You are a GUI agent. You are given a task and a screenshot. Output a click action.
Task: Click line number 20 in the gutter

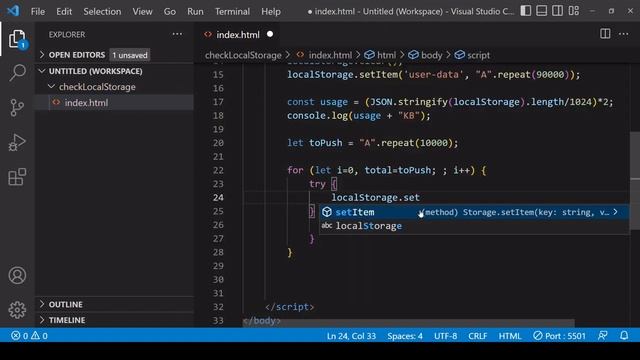(x=218, y=143)
